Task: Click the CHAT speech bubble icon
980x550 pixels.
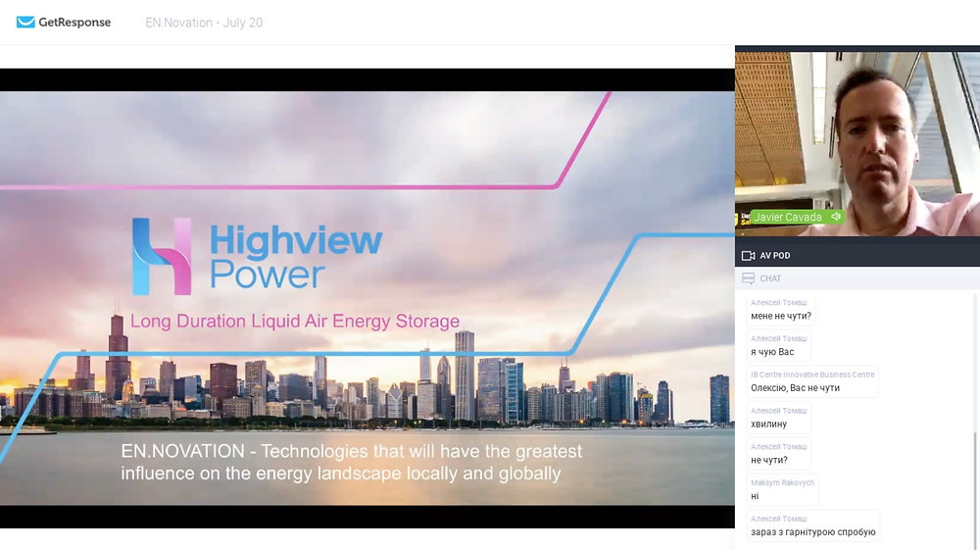Action: pyautogui.click(x=748, y=278)
